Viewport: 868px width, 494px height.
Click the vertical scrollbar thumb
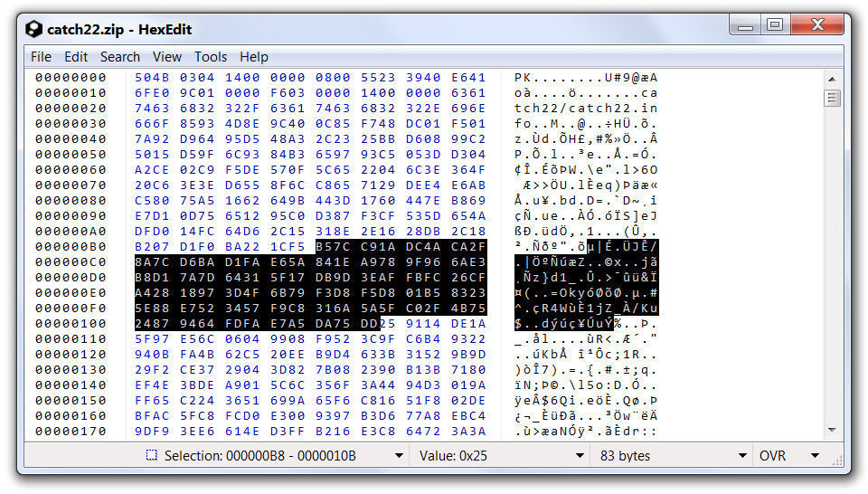(832, 98)
